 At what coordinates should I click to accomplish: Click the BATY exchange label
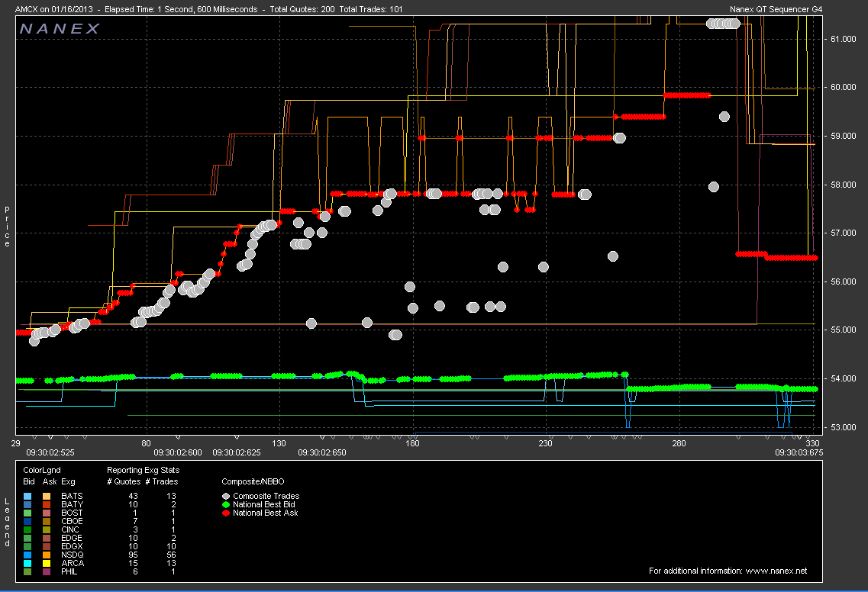tap(72, 504)
